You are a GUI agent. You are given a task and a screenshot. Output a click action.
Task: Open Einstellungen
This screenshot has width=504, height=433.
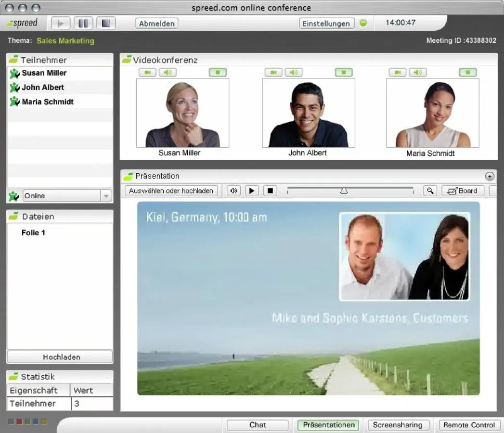326,23
